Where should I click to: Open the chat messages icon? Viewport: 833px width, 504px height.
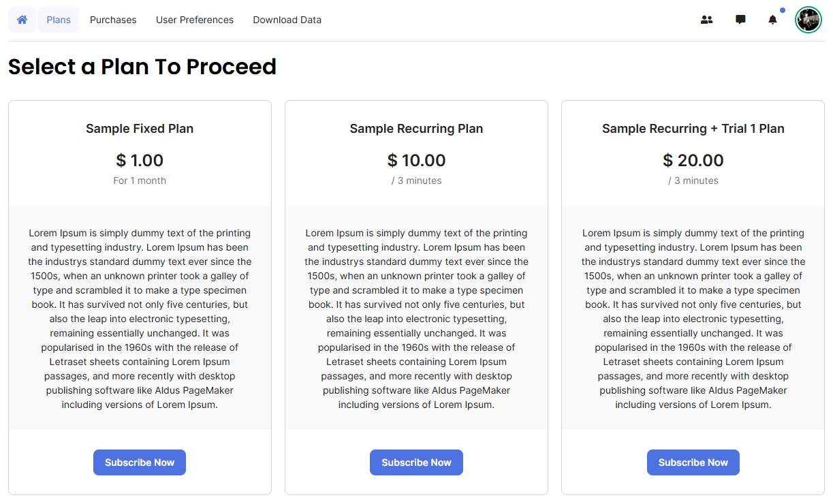point(740,20)
